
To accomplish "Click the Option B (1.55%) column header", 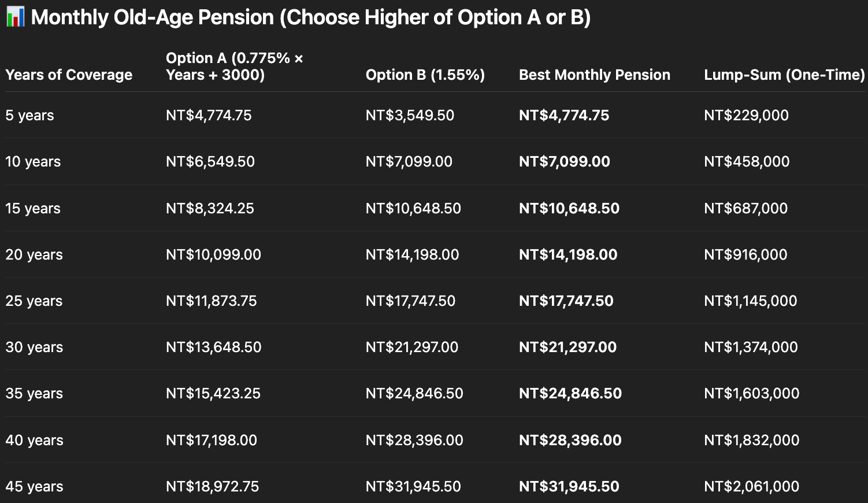I will coord(425,75).
